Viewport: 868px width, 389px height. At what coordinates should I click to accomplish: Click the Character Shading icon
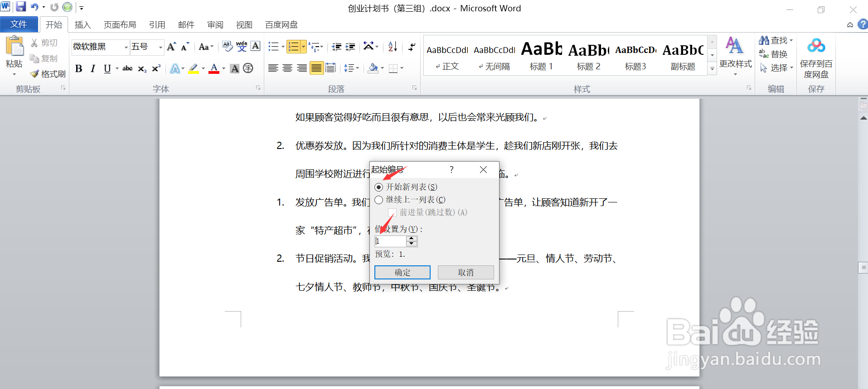(x=234, y=68)
